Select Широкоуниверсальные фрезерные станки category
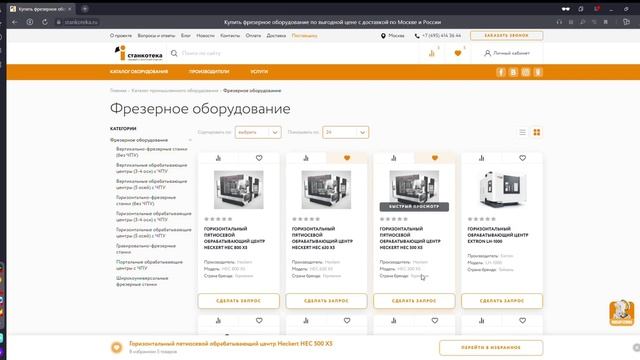The width and height of the screenshot is (640, 360). (x=142, y=281)
